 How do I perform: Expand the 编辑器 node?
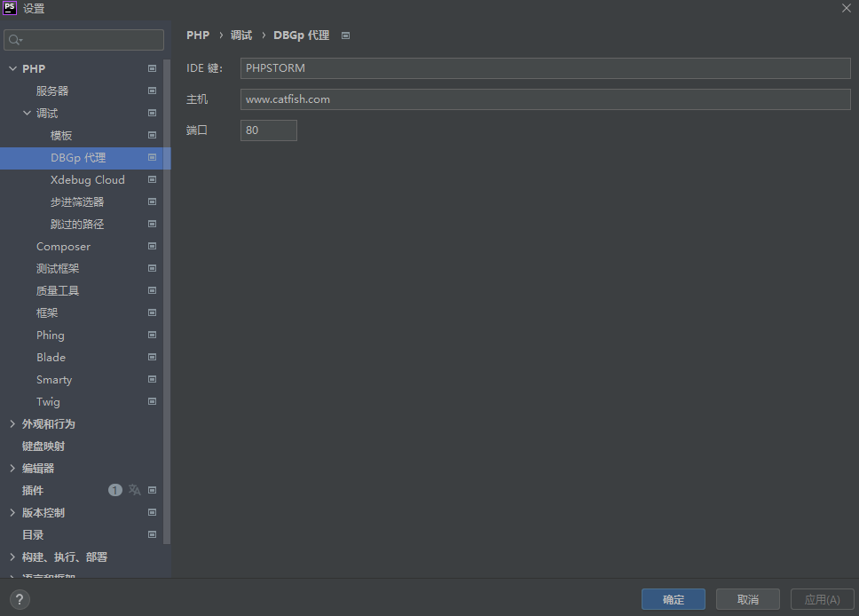[x=12, y=468]
